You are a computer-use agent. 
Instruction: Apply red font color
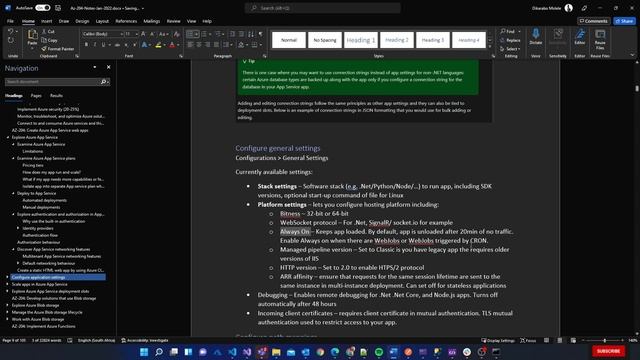pyautogui.click(x=172, y=44)
